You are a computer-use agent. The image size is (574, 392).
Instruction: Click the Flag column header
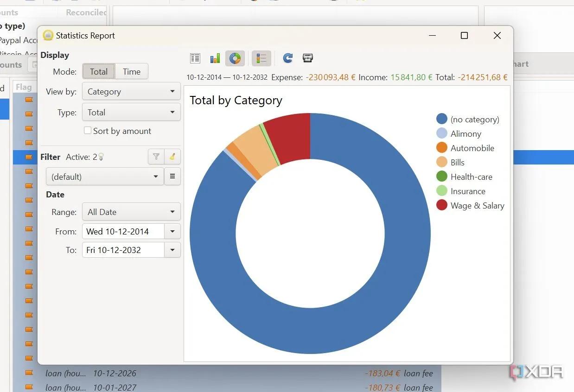coord(24,87)
